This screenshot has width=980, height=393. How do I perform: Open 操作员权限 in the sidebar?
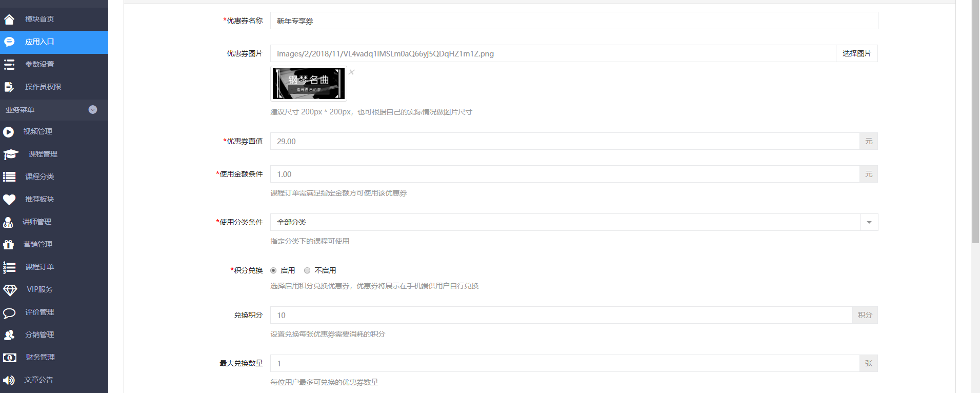pos(54,87)
